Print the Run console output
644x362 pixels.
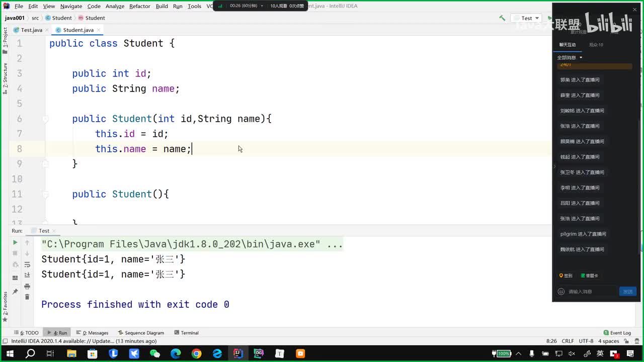(27, 287)
